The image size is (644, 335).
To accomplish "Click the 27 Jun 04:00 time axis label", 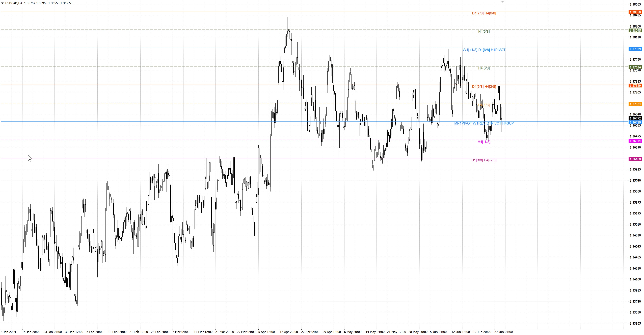I will [503, 332].
